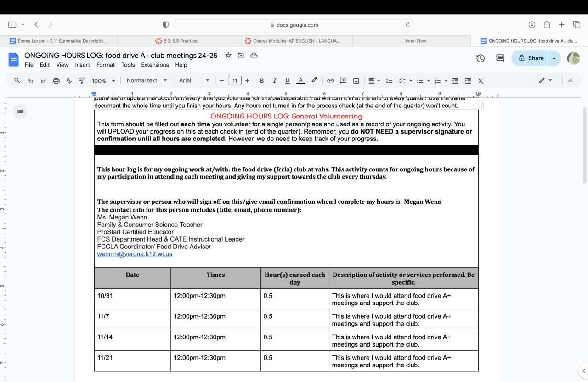Click the Share button
Screen dimensions: 588x382
tap(531, 58)
